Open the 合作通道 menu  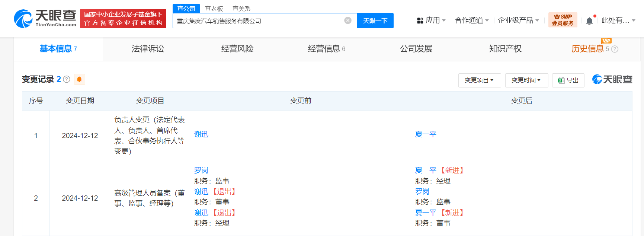click(x=471, y=20)
